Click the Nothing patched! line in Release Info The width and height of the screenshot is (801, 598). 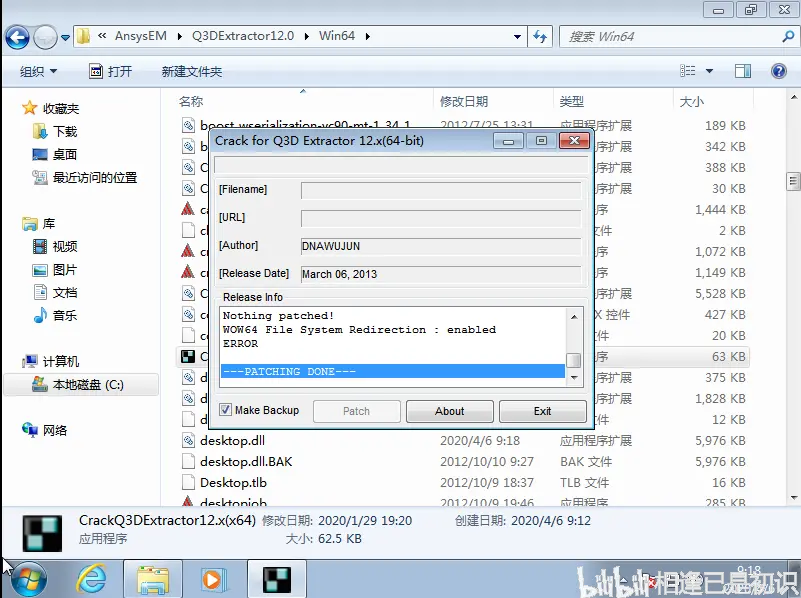coord(278,316)
